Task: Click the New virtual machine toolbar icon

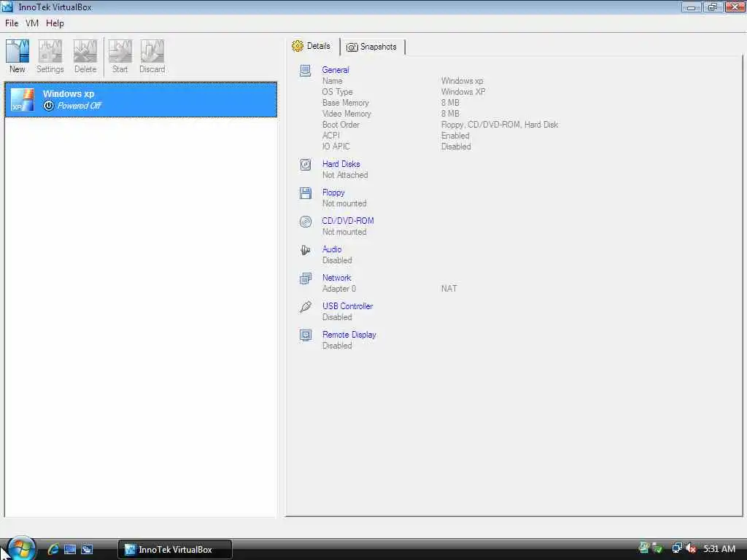Action: [x=18, y=56]
